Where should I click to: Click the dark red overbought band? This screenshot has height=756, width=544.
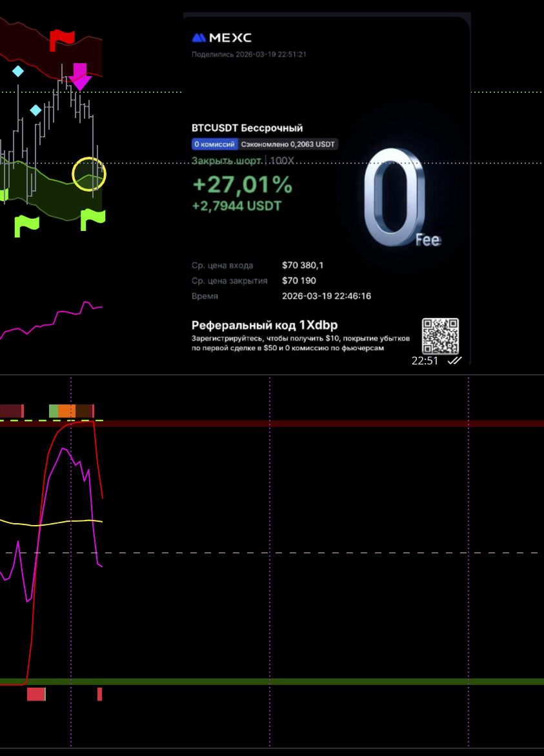pos(323,424)
